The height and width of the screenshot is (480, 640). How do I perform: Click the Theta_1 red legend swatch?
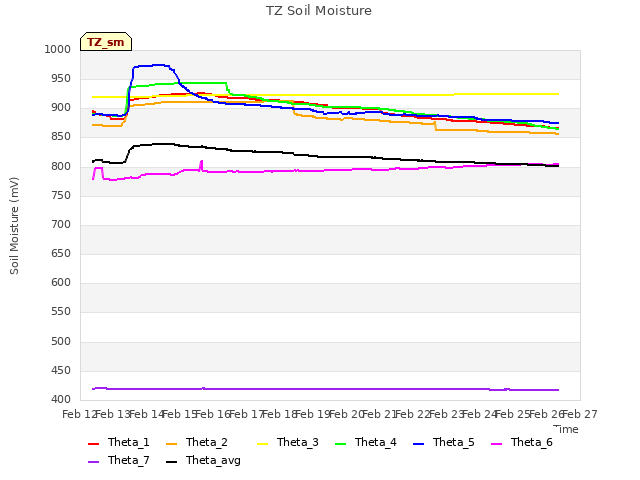pos(93,444)
